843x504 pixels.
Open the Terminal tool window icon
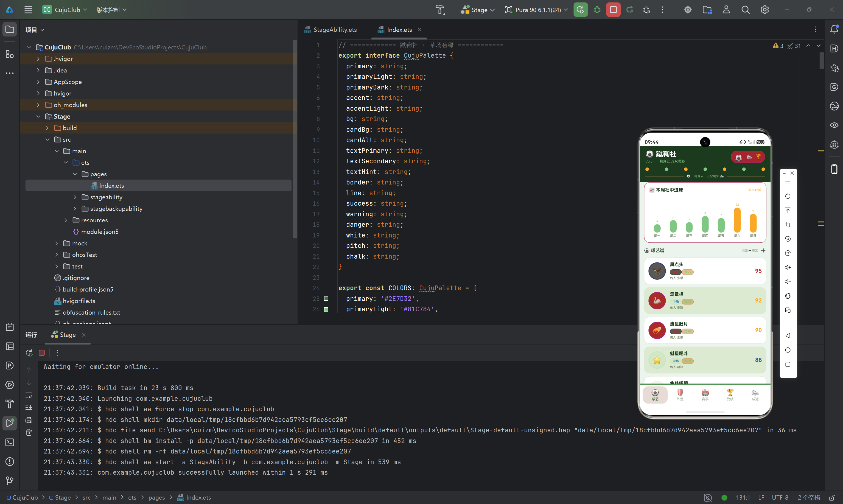10,443
